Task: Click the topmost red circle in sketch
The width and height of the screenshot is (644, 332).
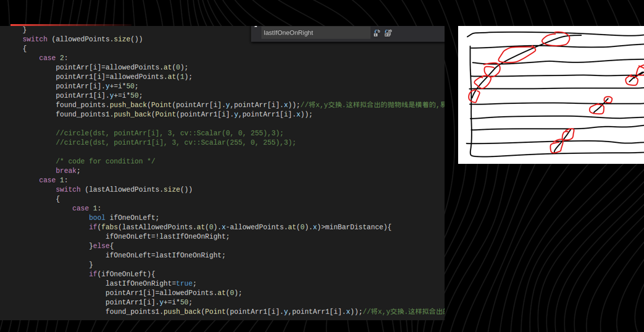Action: [556, 39]
